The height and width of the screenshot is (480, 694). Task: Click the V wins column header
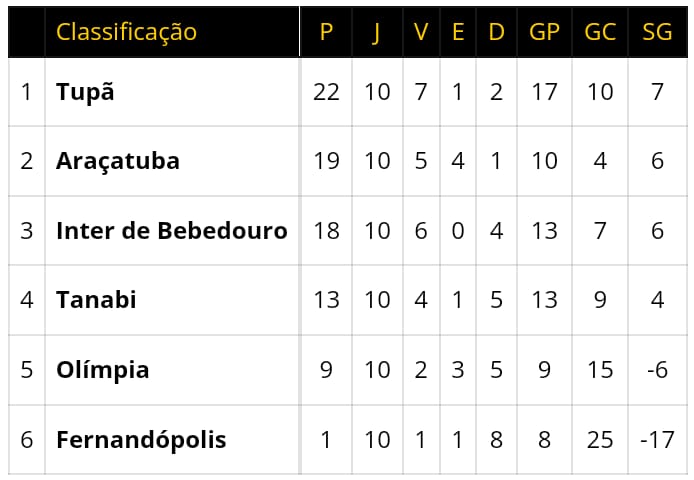click(421, 32)
